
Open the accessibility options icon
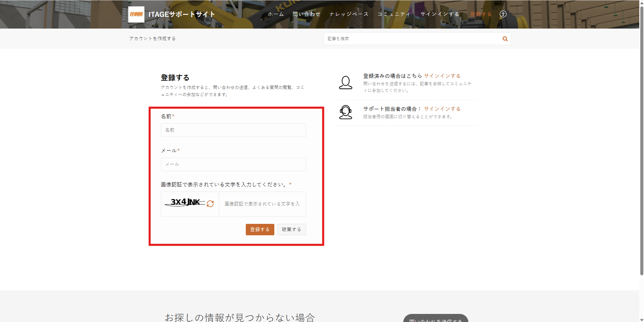click(x=503, y=14)
